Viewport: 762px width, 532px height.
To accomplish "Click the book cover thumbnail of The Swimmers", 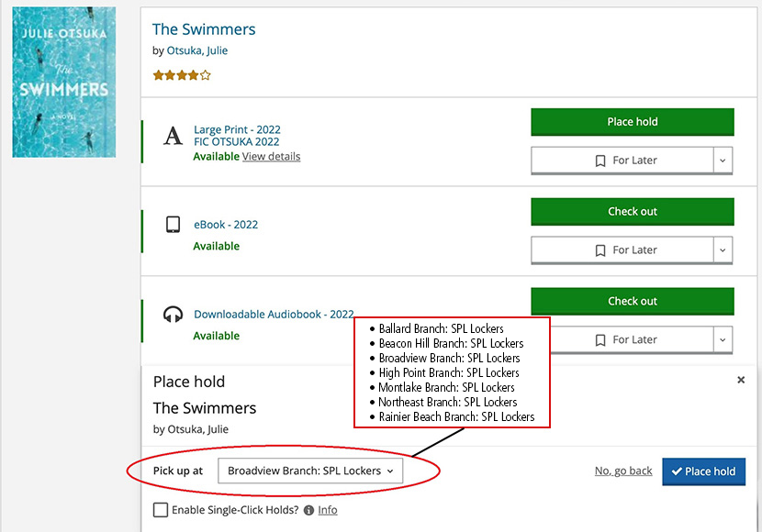I will pyautogui.click(x=63, y=82).
